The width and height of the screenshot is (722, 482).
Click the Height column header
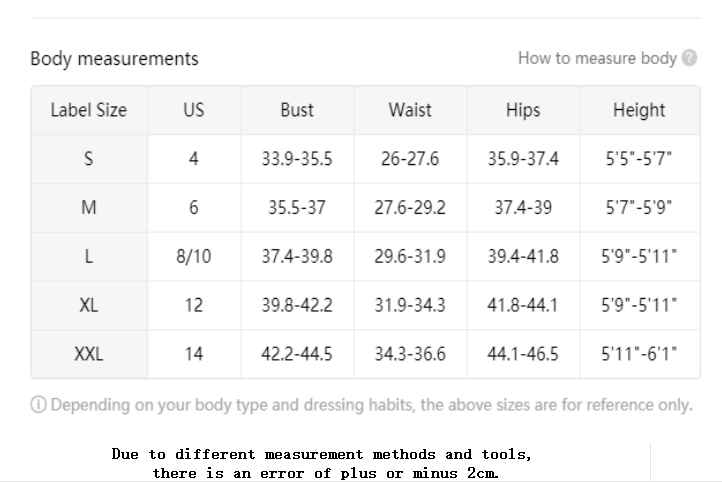(x=639, y=110)
